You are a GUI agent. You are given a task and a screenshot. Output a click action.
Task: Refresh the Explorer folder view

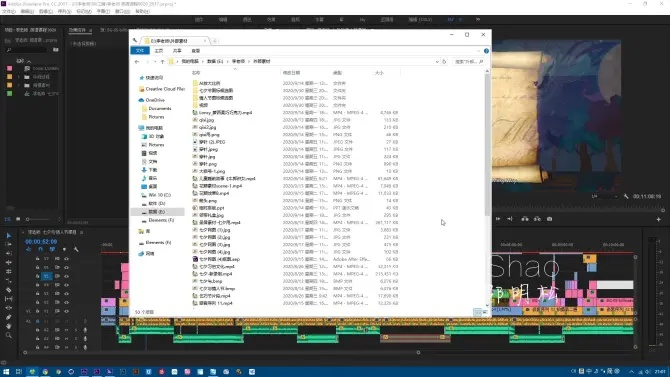click(x=444, y=62)
